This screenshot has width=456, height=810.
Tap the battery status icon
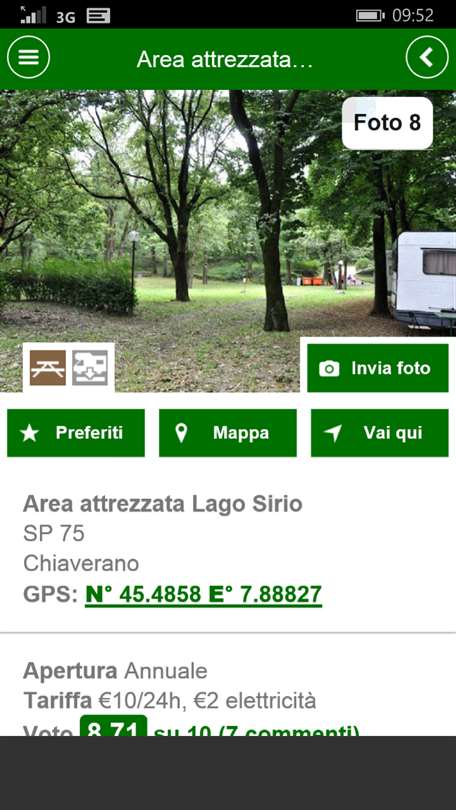[x=370, y=15]
